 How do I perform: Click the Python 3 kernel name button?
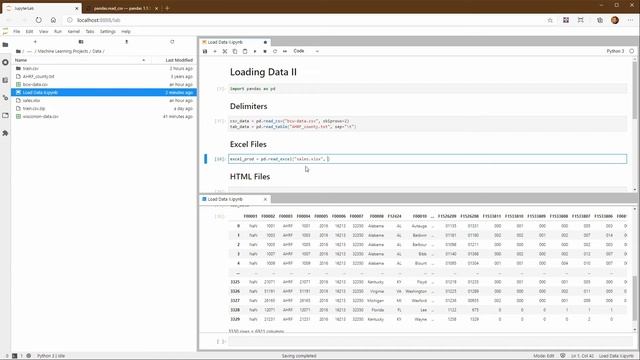[615, 51]
